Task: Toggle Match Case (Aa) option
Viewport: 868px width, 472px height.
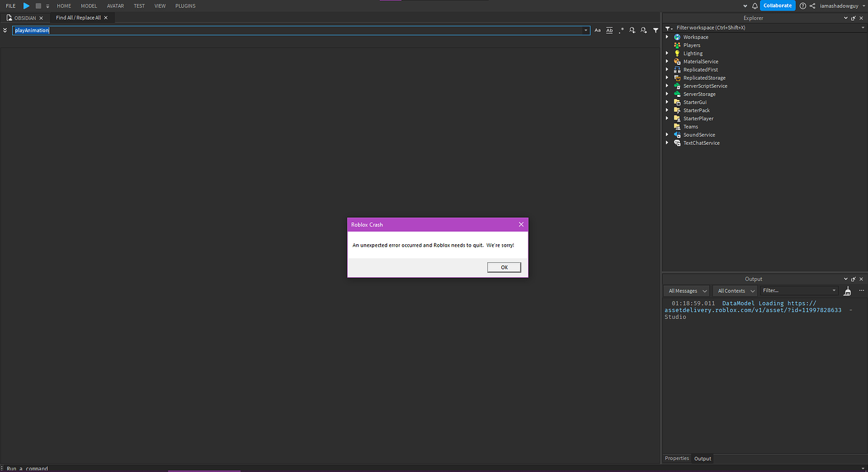Action: pos(598,30)
